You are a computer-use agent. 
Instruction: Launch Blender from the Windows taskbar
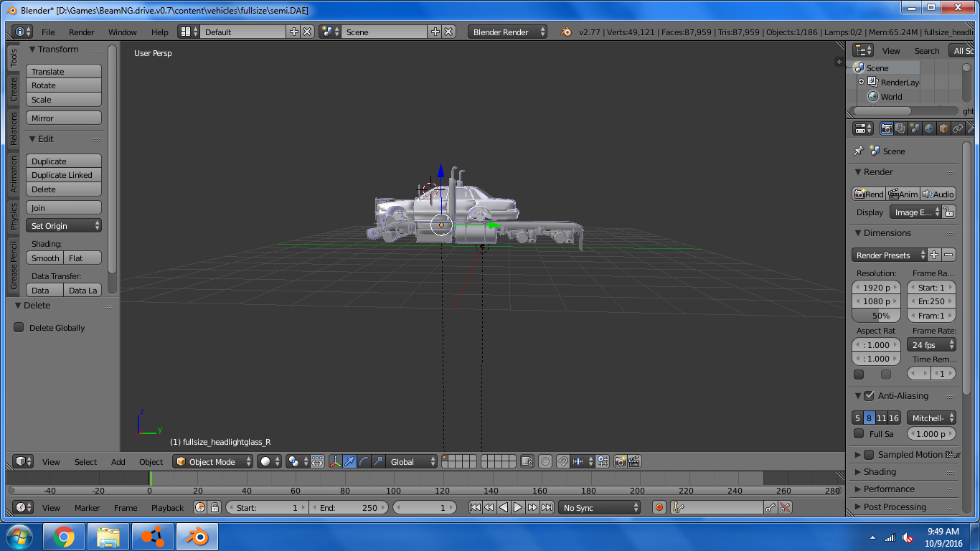(x=197, y=537)
